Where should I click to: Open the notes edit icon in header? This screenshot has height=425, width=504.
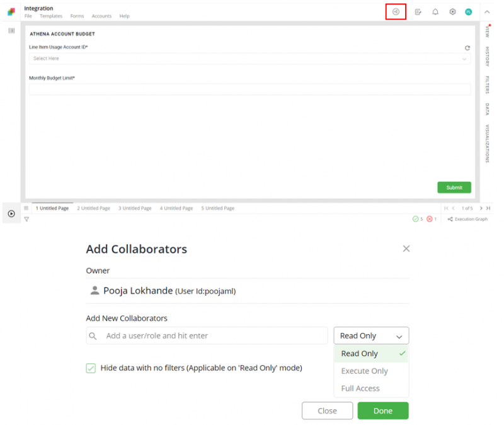[418, 12]
